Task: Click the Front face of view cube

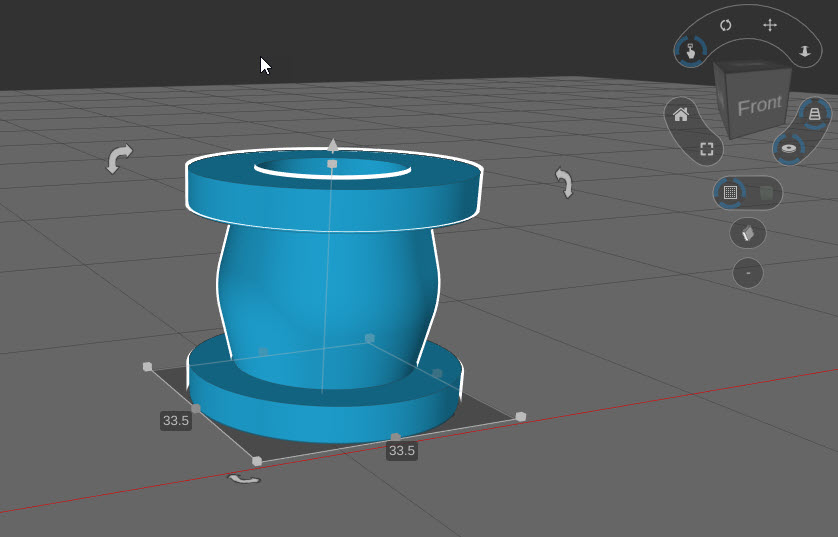Action: 759,105
